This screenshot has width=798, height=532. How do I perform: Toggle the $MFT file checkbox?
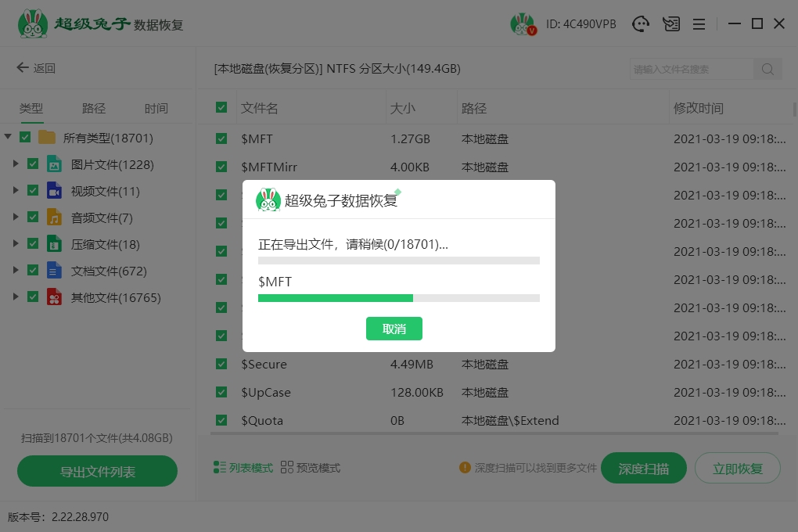[221, 139]
